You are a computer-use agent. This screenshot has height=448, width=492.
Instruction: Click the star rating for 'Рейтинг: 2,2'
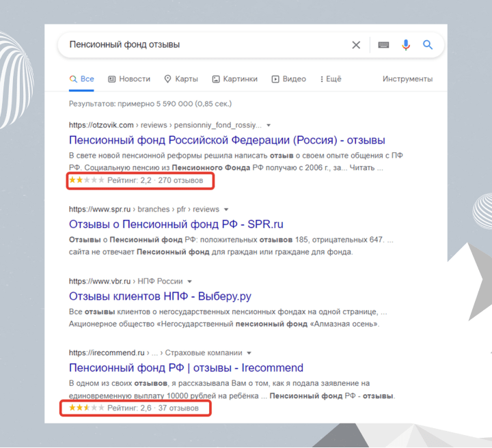point(87,180)
